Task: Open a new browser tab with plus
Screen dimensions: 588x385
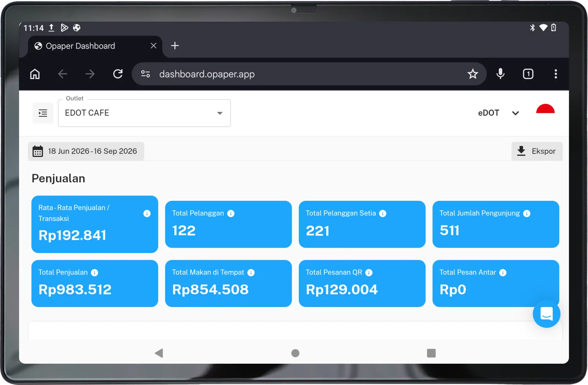Action: coord(175,46)
